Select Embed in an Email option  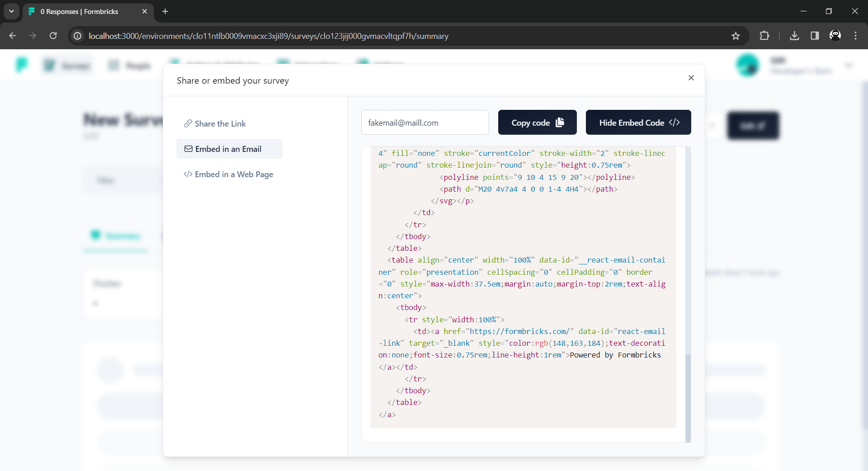tap(229, 149)
